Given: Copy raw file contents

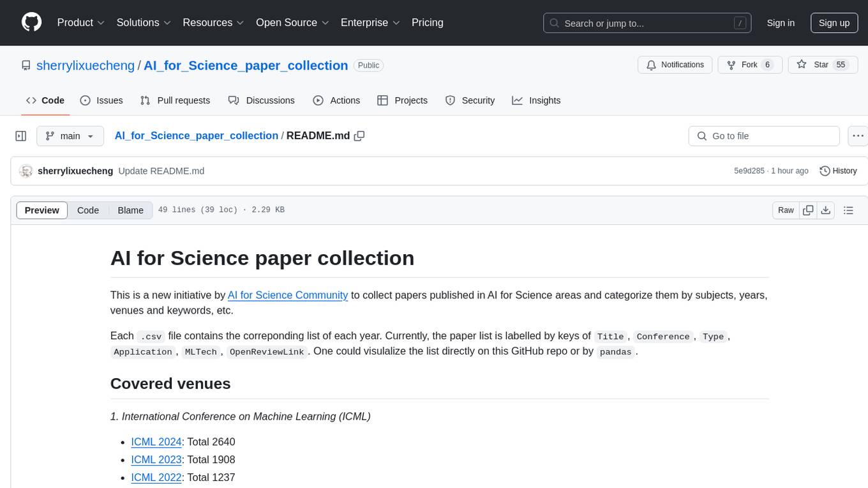Looking at the screenshot, I should [808, 210].
